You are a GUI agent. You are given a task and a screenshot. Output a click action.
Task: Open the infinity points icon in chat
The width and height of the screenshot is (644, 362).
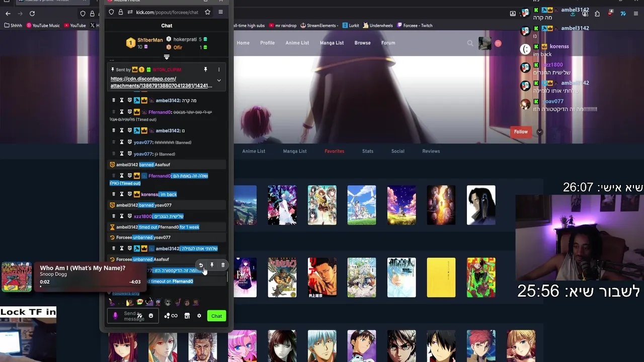pyautogui.click(x=174, y=316)
